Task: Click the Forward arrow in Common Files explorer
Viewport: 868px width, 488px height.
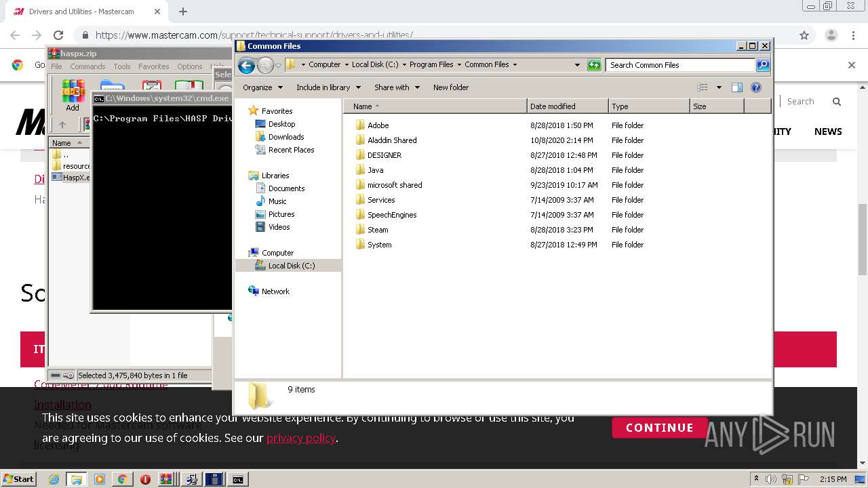Action: tap(265, 65)
